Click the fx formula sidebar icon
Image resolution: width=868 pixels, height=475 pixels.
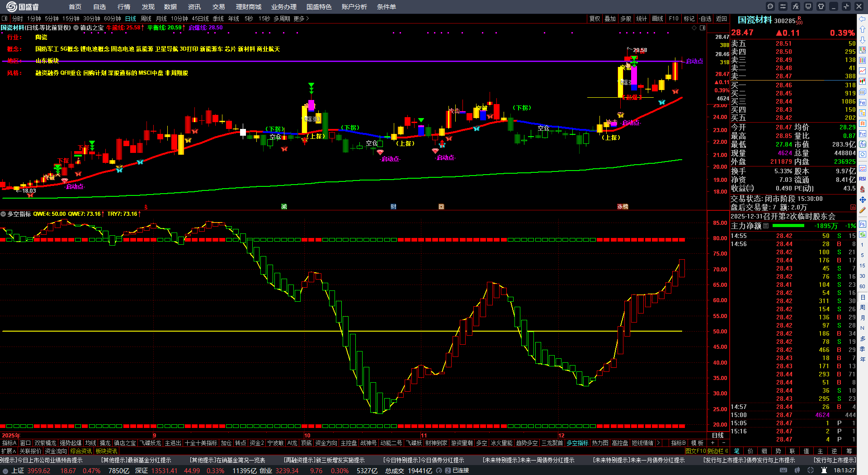coord(863,144)
